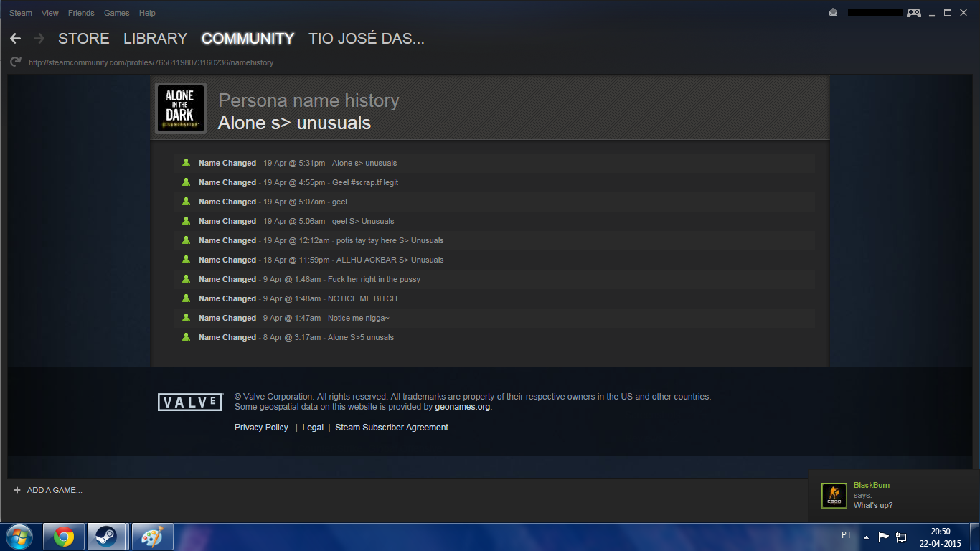Click the Valve logo in footer
This screenshot has height=551, width=980.
tap(190, 402)
